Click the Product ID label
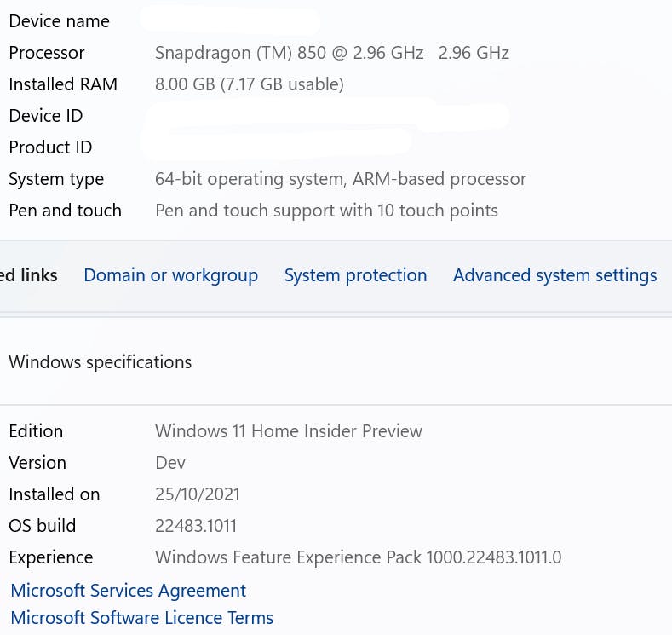The height and width of the screenshot is (635, 672). (x=50, y=147)
